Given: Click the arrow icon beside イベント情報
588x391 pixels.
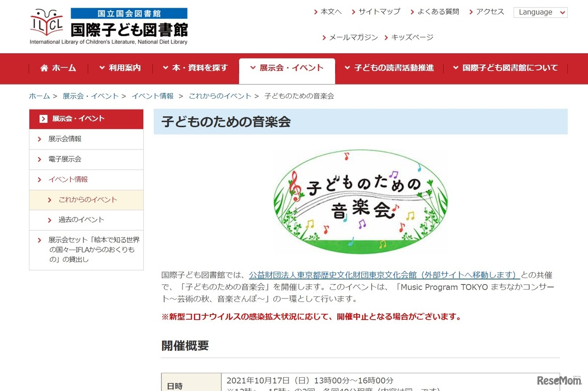Looking at the screenshot, I should click(39, 179).
